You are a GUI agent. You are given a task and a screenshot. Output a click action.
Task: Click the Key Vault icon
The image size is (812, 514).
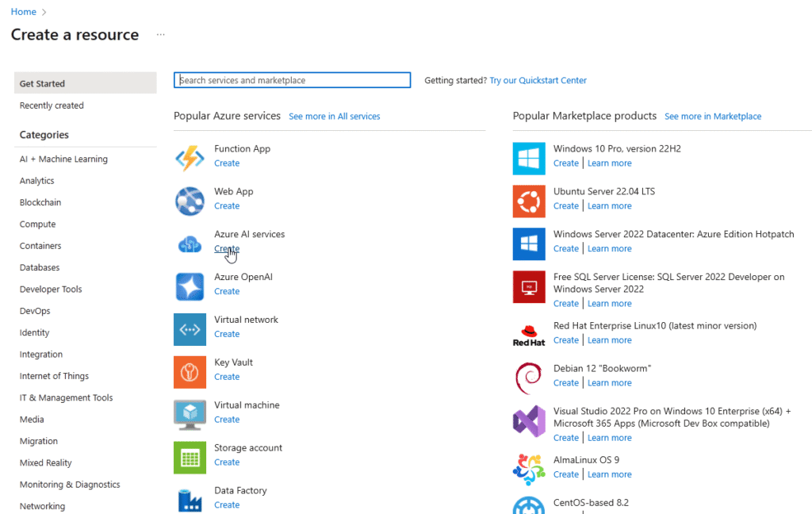click(x=190, y=372)
